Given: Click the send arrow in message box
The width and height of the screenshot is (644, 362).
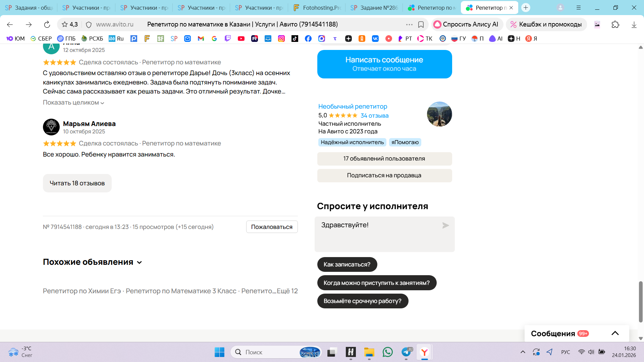Looking at the screenshot, I should (445, 226).
